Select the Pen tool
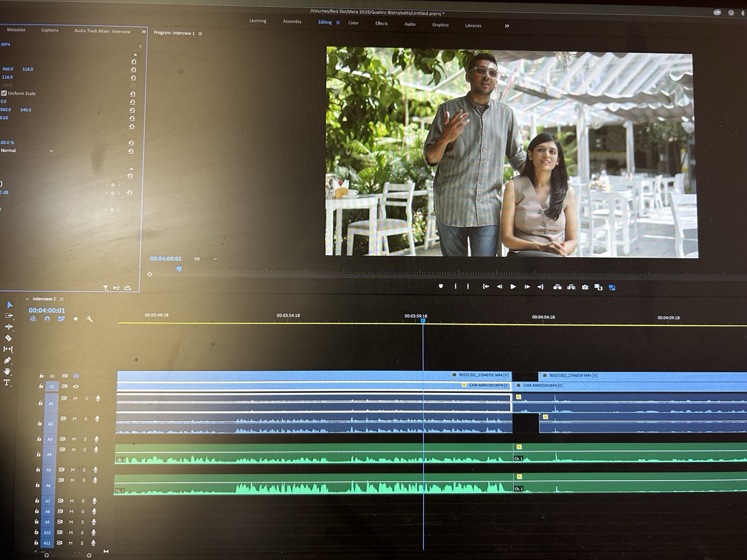Image resolution: width=747 pixels, height=560 pixels. [x=7, y=360]
